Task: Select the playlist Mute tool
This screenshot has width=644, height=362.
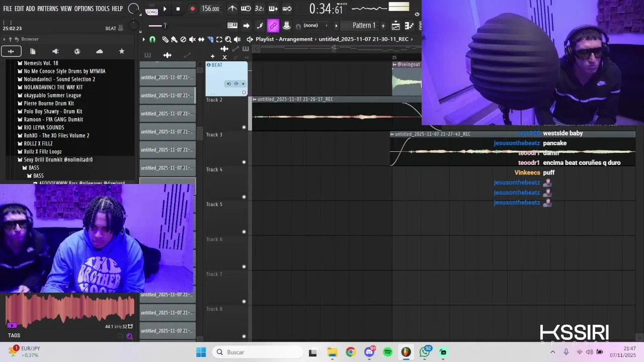Action: [x=192, y=39]
